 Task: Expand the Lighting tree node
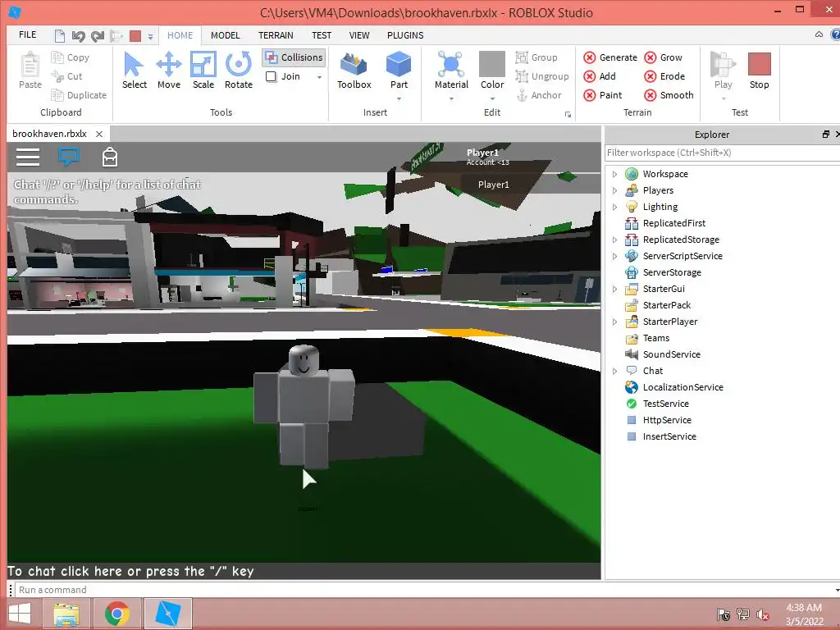click(614, 207)
